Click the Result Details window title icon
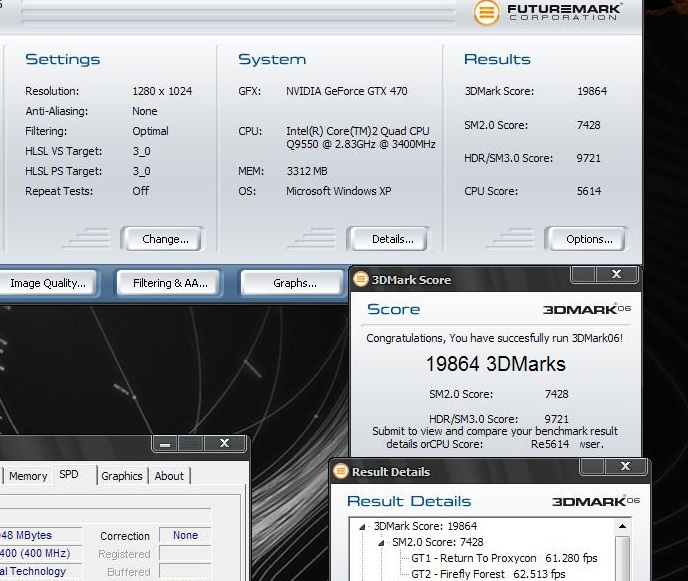The height and width of the screenshot is (581, 688). (x=341, y=471)
